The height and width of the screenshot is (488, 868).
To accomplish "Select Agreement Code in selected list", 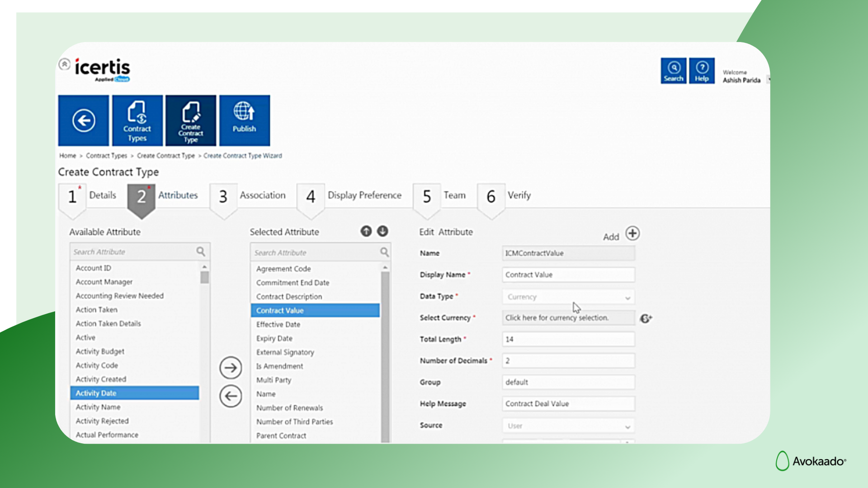I will coord(316,269).
